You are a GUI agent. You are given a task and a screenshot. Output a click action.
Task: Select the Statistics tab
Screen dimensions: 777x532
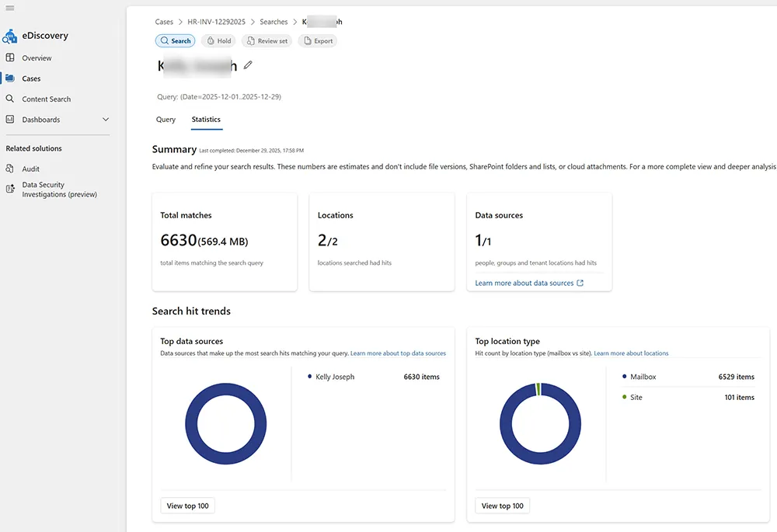pos(205,120)
